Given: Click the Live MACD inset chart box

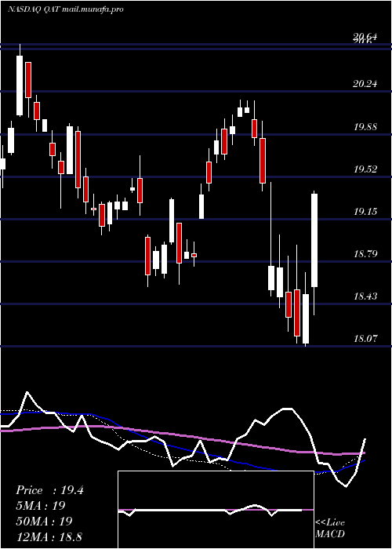Looking at the screenshot, I should [x=216, y=510].
